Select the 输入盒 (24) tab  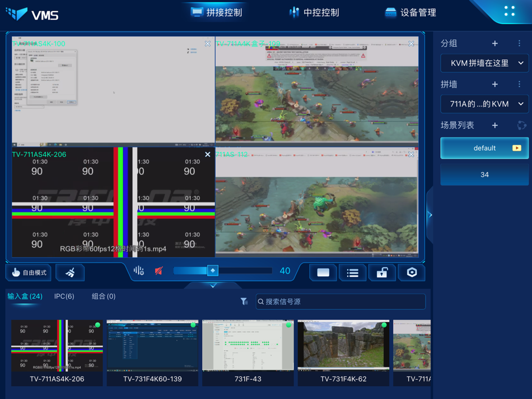pyautogui.click(x=25, y=296)
